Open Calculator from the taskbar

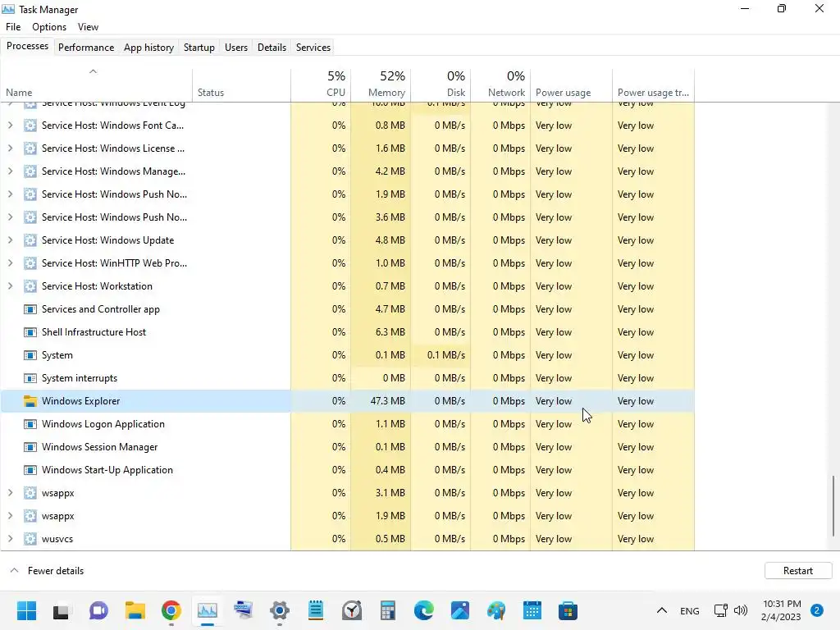[388, 610]
